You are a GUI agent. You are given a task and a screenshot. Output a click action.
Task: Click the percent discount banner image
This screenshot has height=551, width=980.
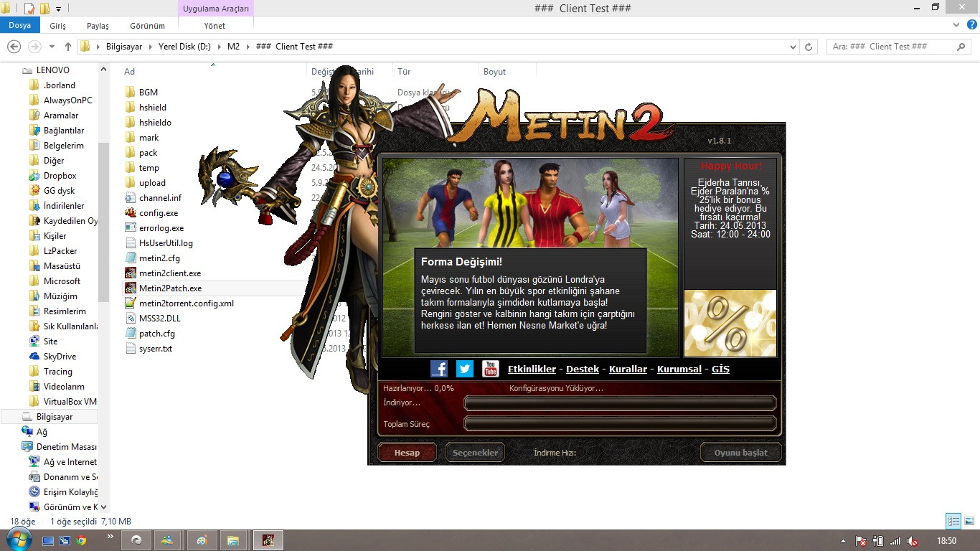point(730,322)
